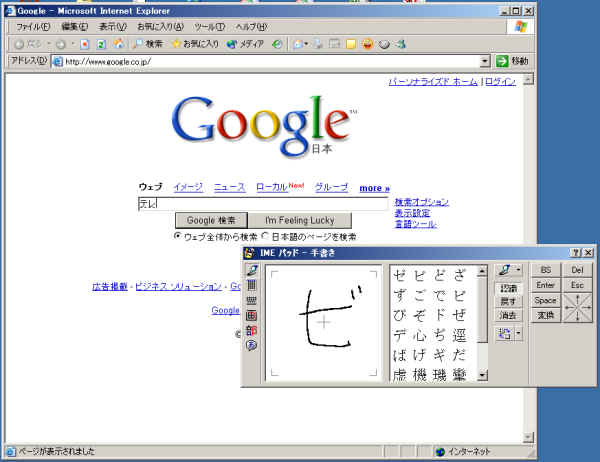Click the 消去 (clear) button in IME Pad

(x=509, y=315)
